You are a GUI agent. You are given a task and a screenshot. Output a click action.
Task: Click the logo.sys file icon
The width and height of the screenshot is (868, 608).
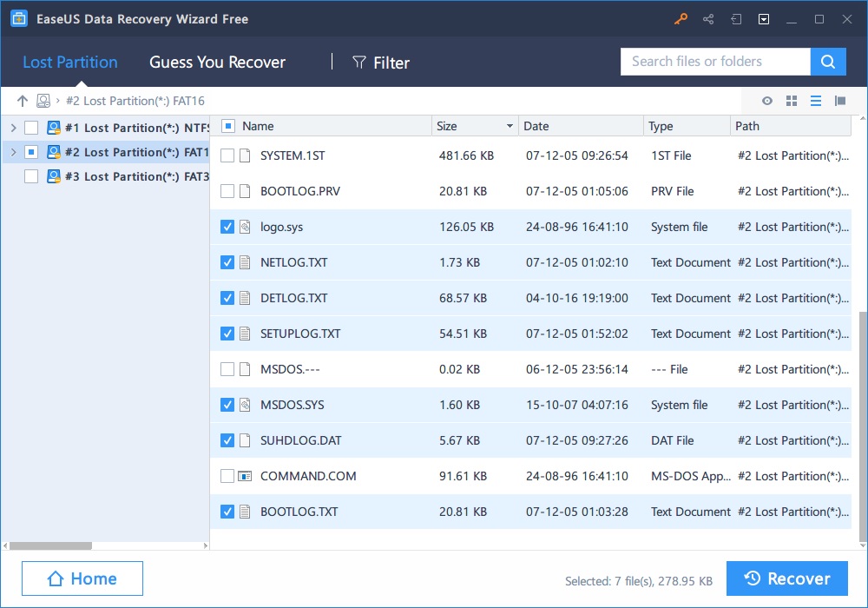245,227
